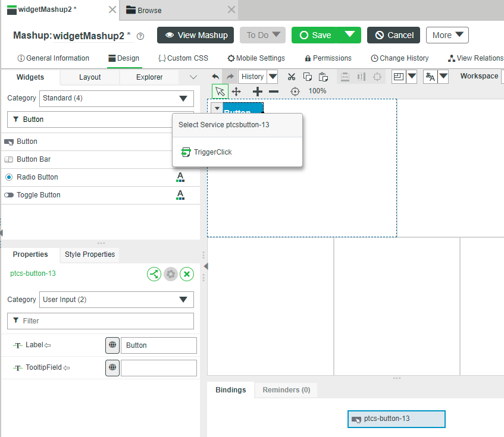Viewport: 504px width, 437px height.
Task: Click the properties Filter input field
Action: [x=101, y=321]
